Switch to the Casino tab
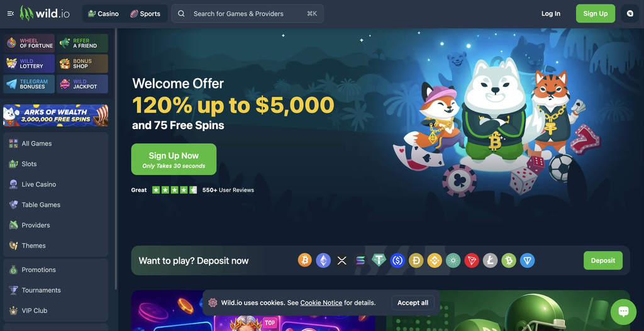The height and width of the screenshot is (331, 644). 104,14
